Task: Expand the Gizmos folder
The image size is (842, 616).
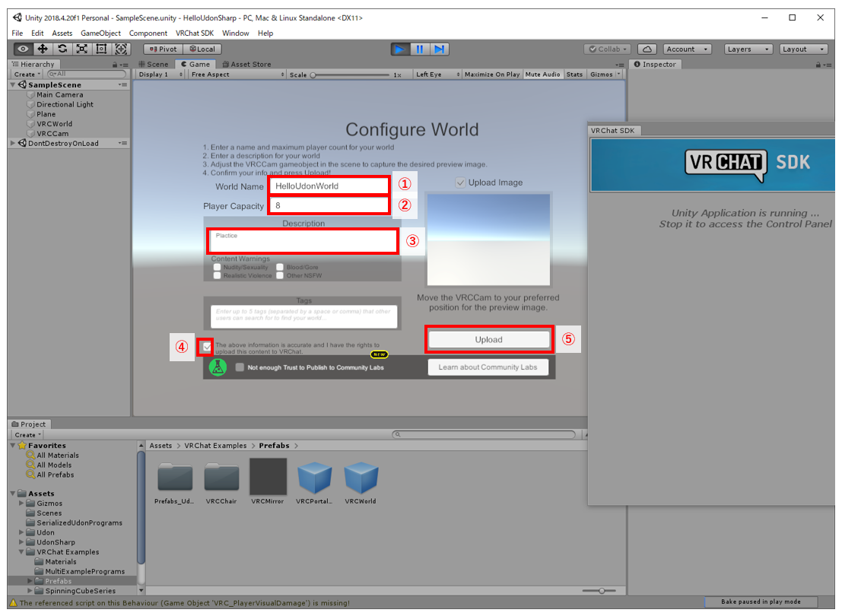Action: coord(21,503)
